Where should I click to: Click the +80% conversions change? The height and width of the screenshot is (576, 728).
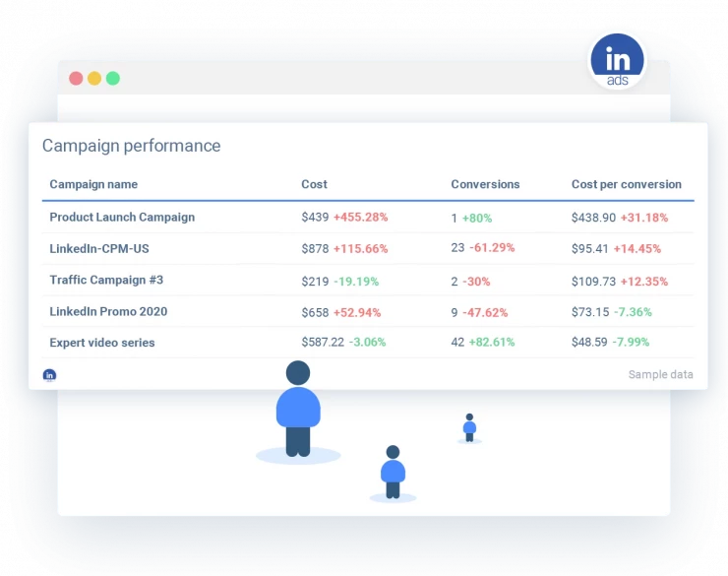pyautogui.click(x=477, y=219)
